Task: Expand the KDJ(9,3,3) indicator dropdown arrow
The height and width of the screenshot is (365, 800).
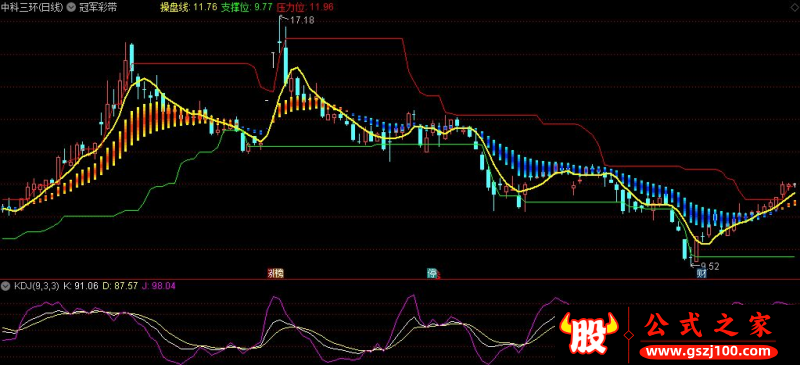Action: pyautogui.click(x=6, y=286)
